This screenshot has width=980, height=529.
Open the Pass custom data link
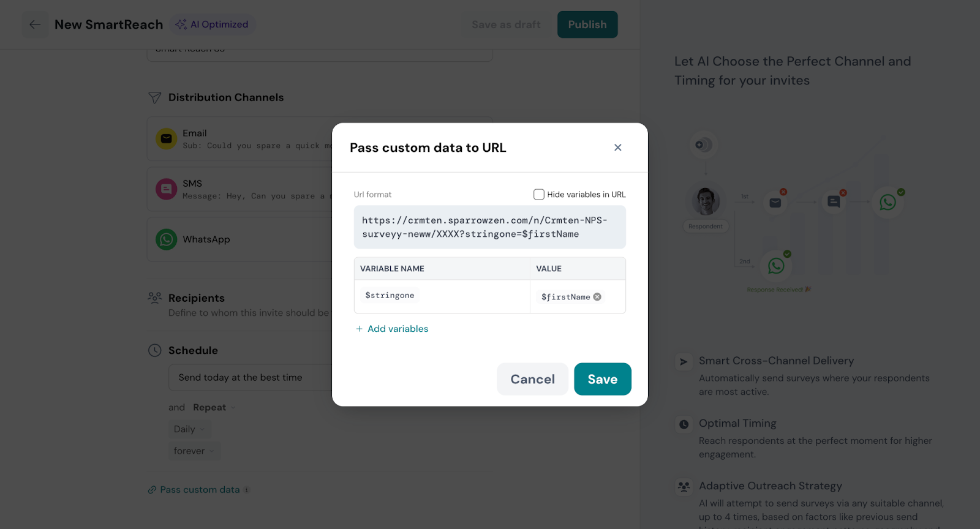[x=200, y=490]
